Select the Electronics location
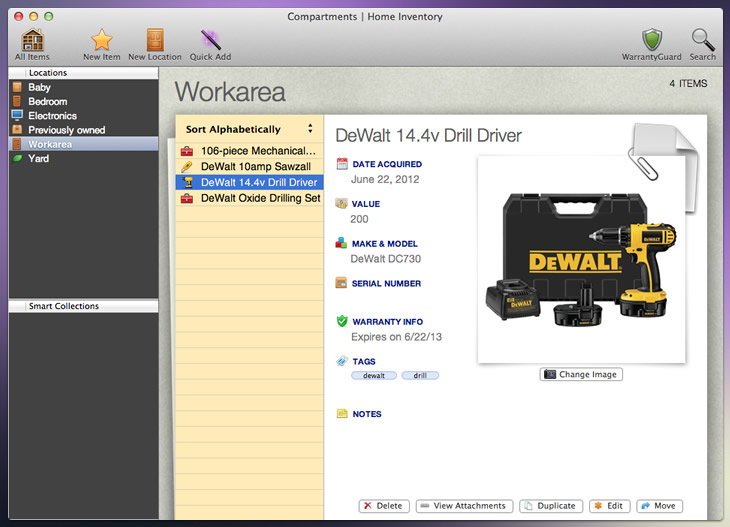 [x=84, y=115]
